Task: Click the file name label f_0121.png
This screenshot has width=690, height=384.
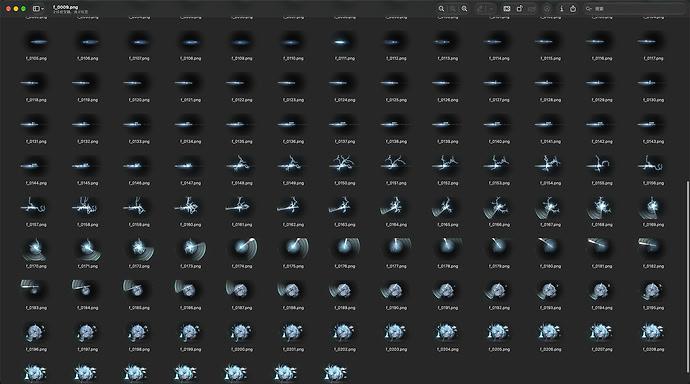Action: [190, 100]
